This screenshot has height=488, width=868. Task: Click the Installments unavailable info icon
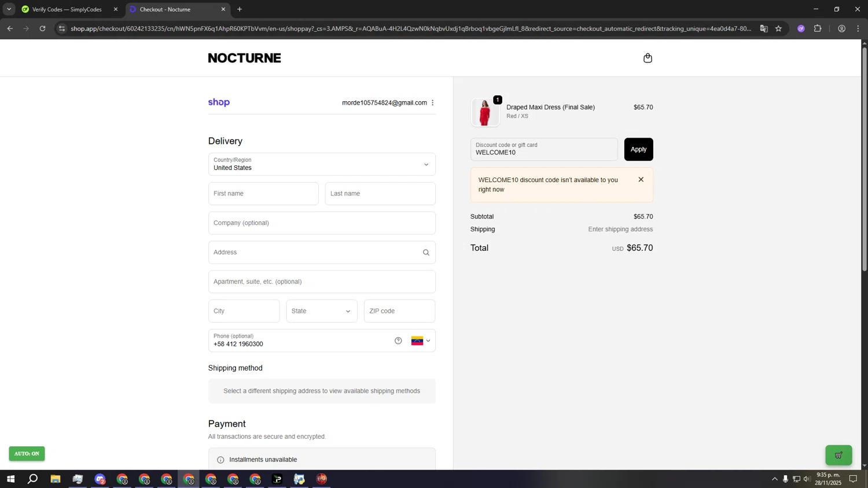[x=220, y=460]
